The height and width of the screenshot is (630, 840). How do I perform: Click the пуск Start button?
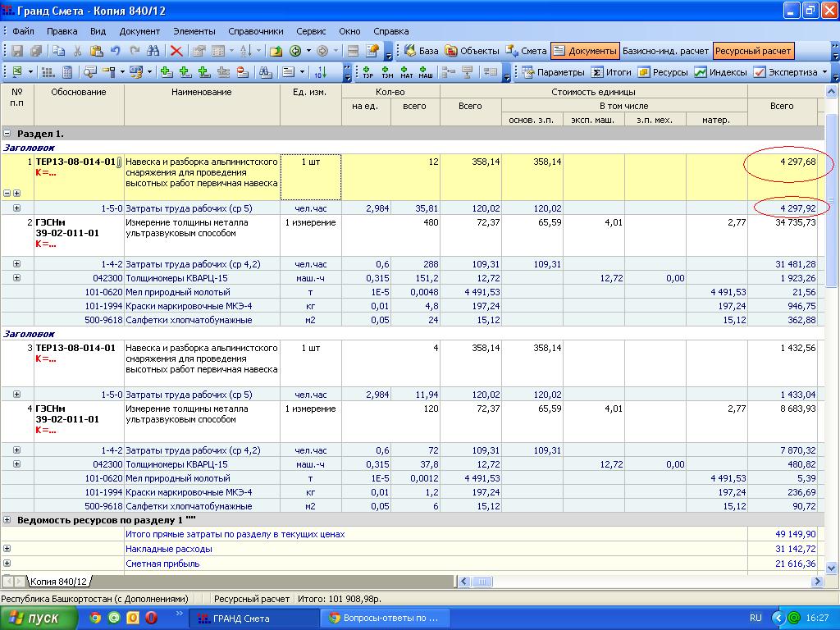pyautogui.click(x=34, y=618)
